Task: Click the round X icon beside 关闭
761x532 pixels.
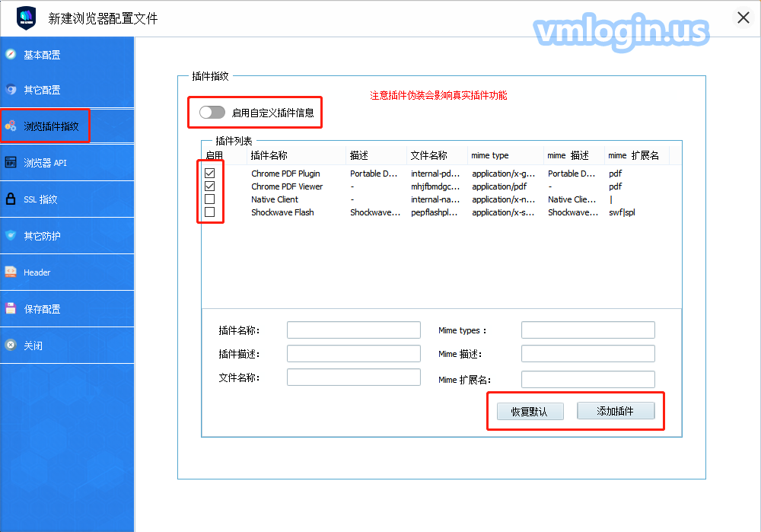Action: pyautogui.click(x=11, y=345)
